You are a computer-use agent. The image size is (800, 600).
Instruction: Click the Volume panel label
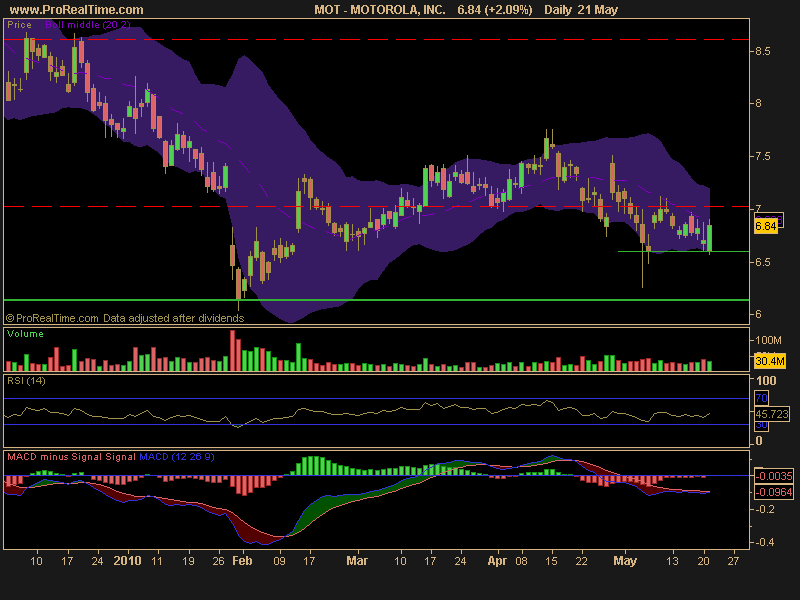coord(25,334)
